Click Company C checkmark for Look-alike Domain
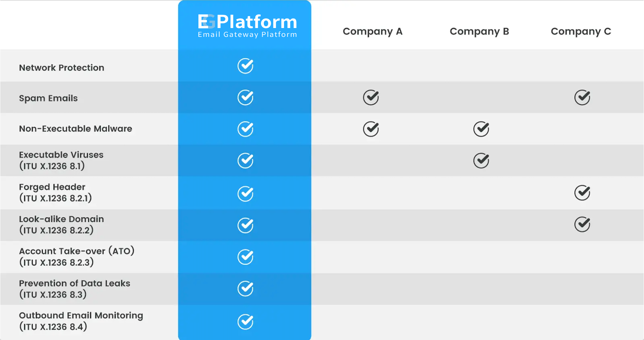Image resolution: width=644 pixels, height=340 pixels. [x=582, y=224]
